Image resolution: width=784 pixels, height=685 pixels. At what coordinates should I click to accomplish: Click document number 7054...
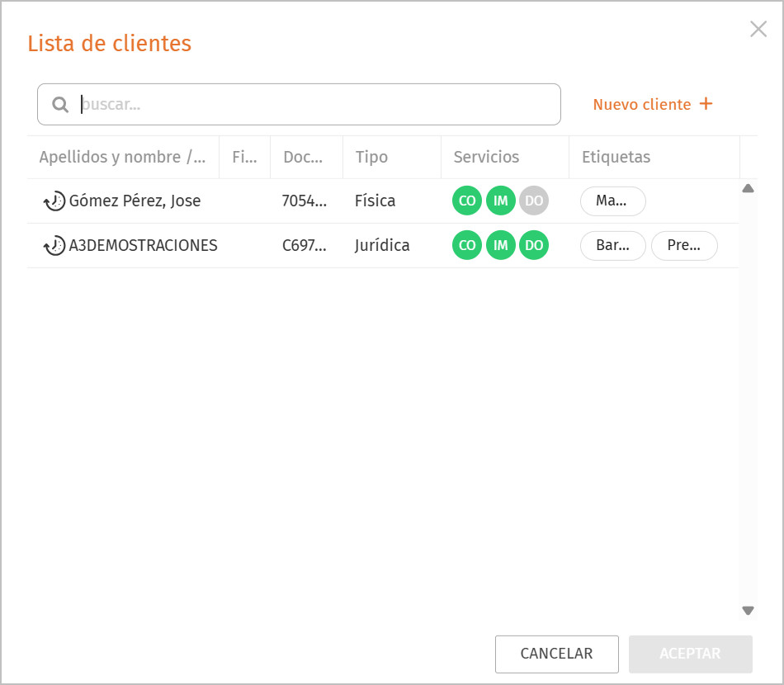(x=304, y=201)
